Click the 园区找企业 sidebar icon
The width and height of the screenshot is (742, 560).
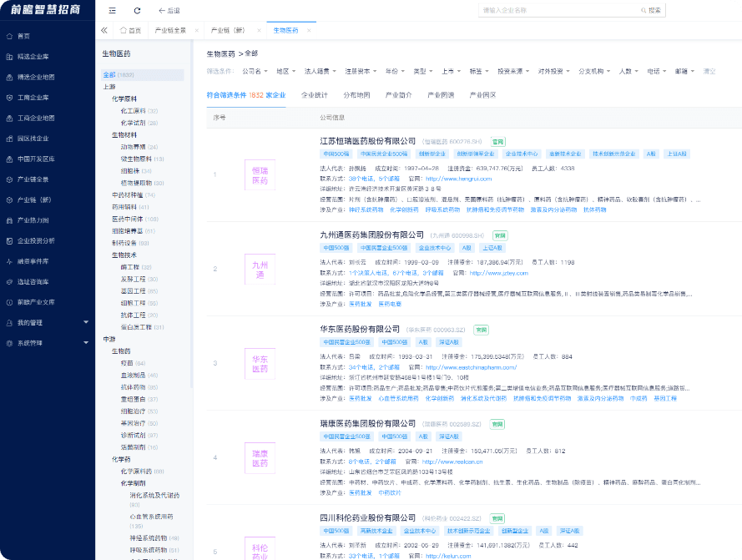tap(9, 139)
